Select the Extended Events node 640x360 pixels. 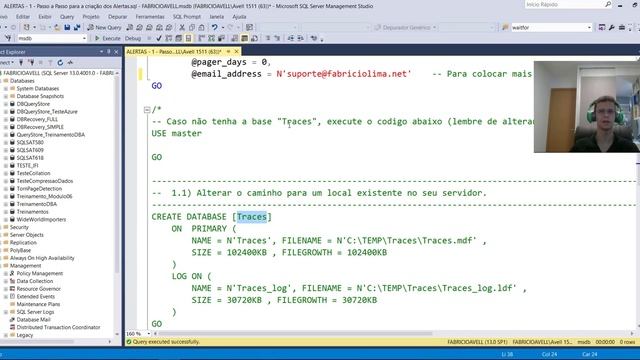(x=36, y=296)
